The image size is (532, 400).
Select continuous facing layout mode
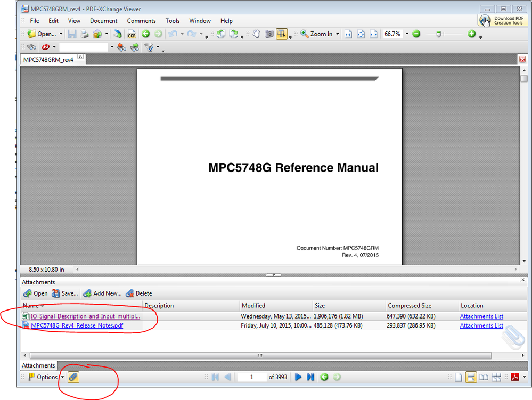tap(496, 377)
